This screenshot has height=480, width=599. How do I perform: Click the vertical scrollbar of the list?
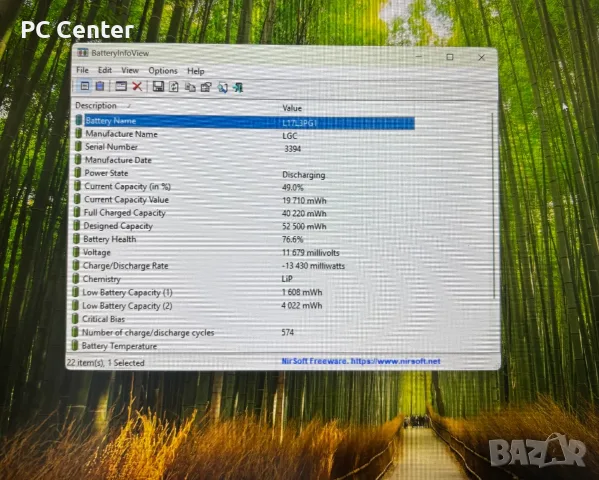pyautogui.click(x=493, y=206)
